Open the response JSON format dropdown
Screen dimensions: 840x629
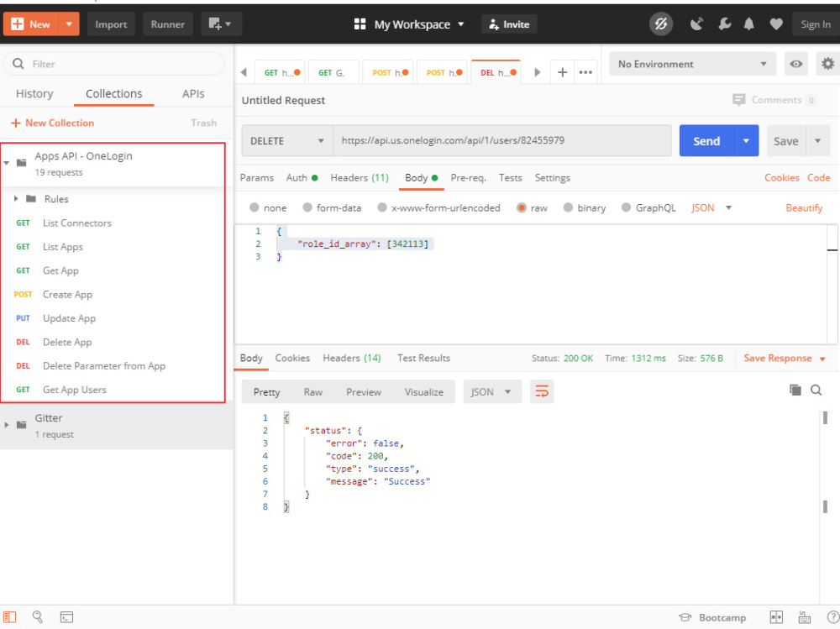pos(491,391)
